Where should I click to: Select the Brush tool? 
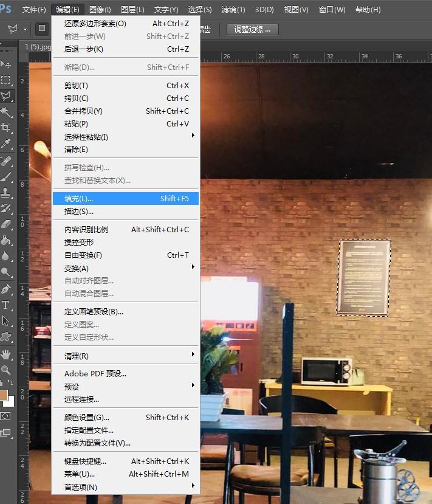tap(6, 177)
